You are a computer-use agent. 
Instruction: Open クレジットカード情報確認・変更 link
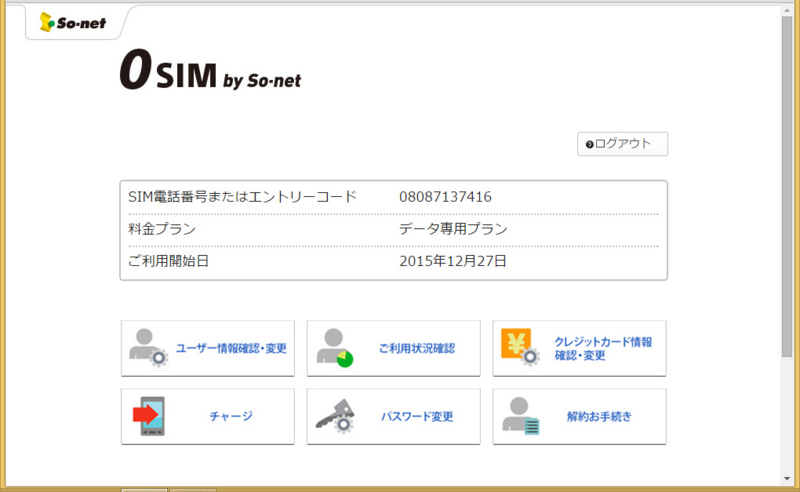[x=603, y=349]
